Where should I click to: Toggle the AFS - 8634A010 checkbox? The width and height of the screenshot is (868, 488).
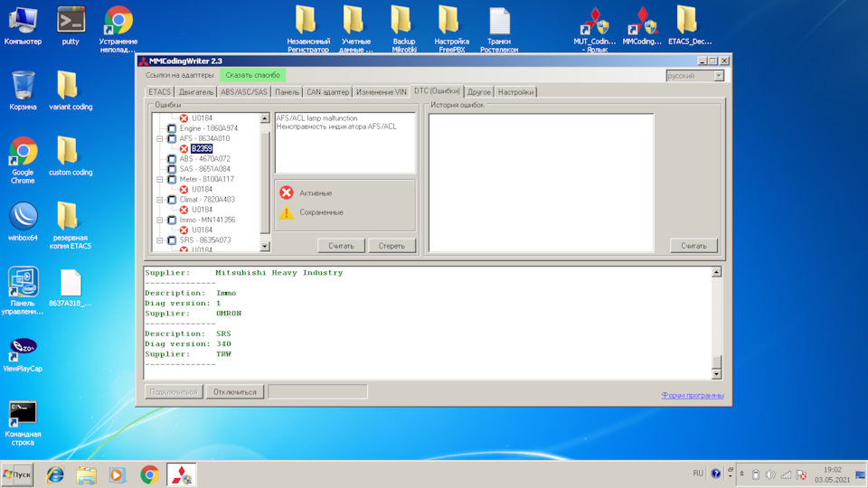(172, 138)
